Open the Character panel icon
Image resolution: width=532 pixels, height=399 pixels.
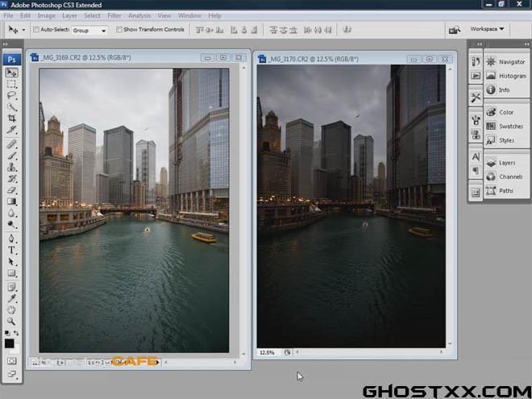[x=476, y=156]
